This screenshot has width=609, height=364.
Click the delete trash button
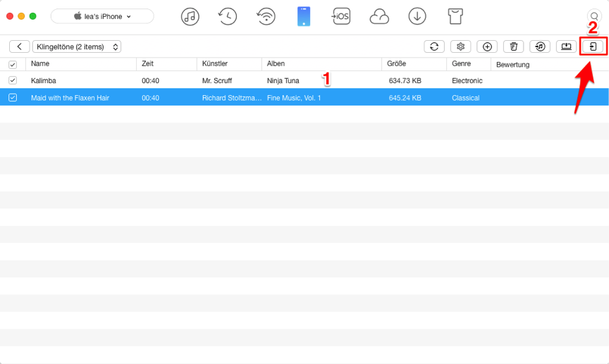click(x=513, y=46)
